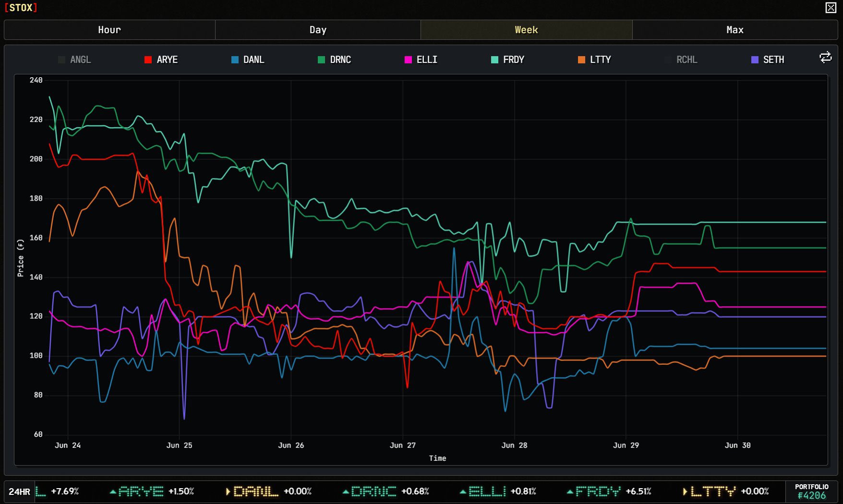Switch to the Day tab
This screenshot has height=504, width=843.
pos(318,30)
